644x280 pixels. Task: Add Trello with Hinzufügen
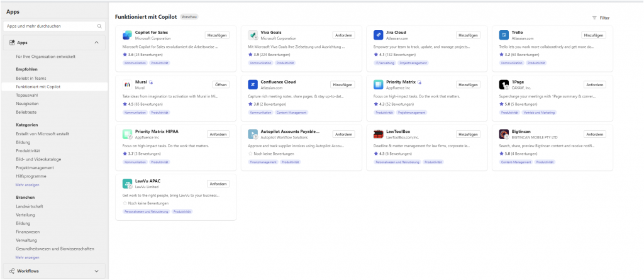594,35
